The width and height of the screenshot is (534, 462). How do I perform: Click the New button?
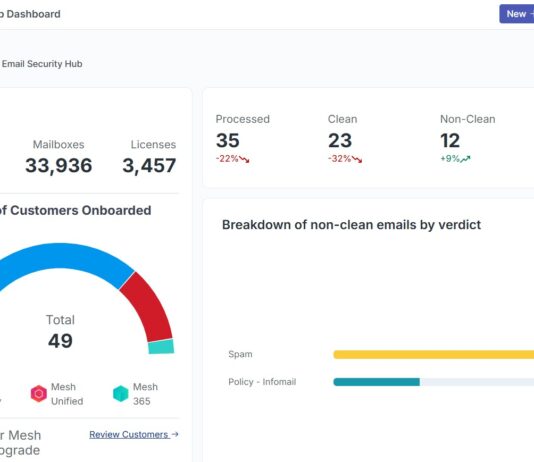coord(517,14)
